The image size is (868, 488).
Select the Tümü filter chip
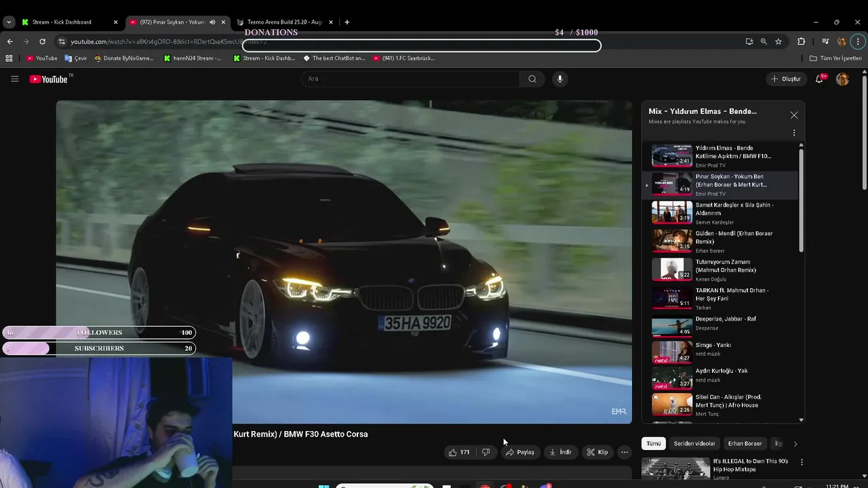coord(653,443)
